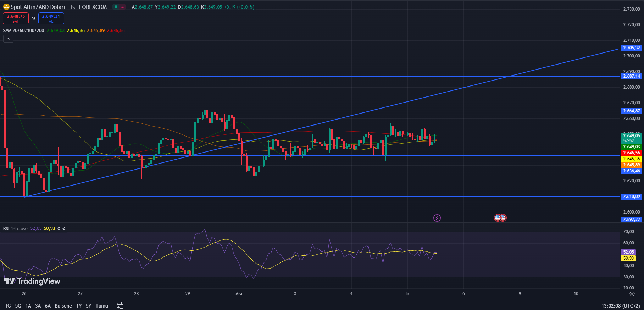Screen dimensions: 644x310
Task: Click the AL buy button 2.649,31
Action: click(x=51, y=18)
